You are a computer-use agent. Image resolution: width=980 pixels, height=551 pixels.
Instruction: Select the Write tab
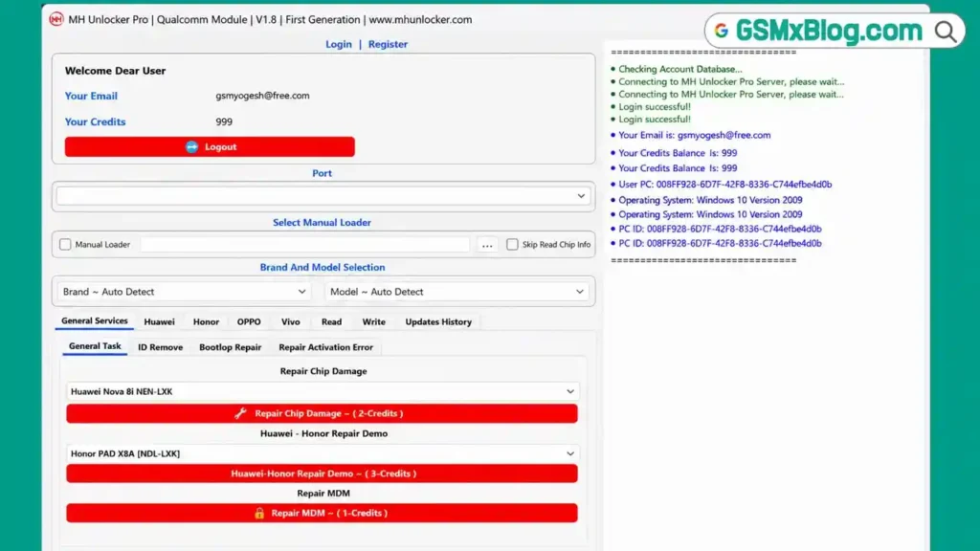[x=374, y=321]
